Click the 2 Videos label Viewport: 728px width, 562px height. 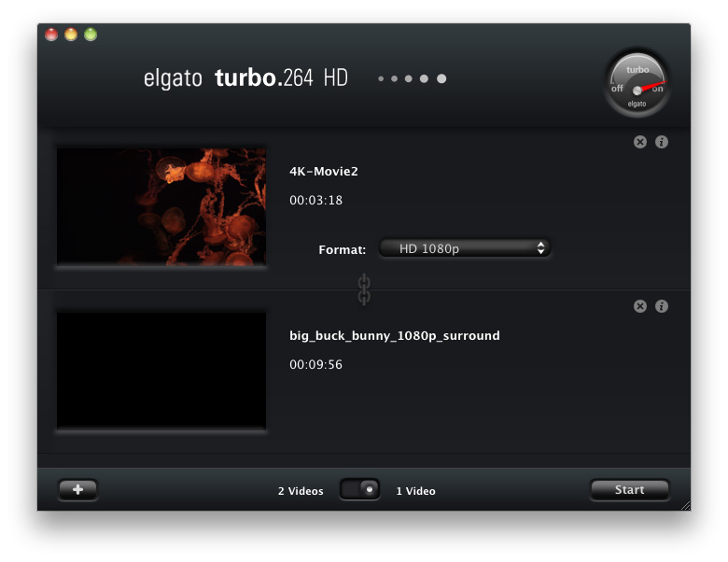[301, 491]
